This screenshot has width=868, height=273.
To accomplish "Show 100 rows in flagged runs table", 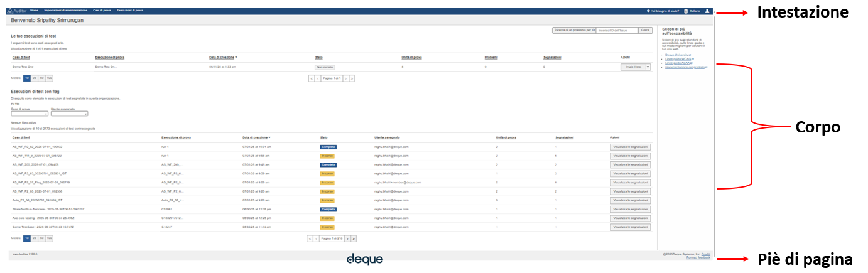I will tap(49, 238).
